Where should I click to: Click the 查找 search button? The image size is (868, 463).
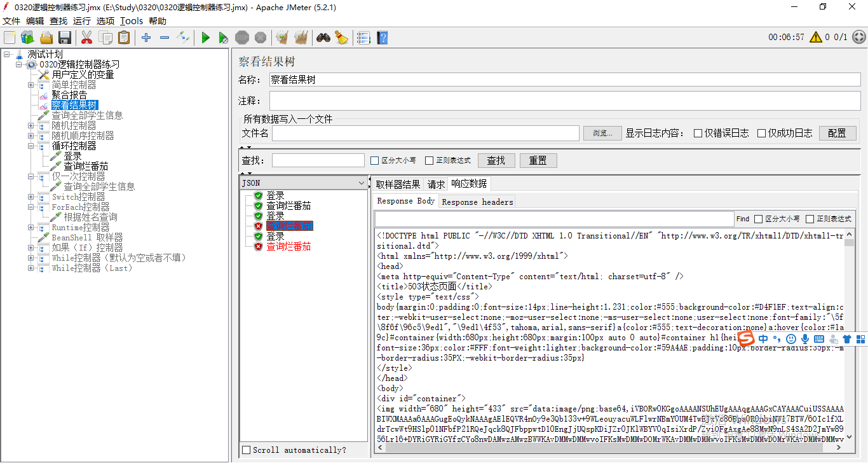pos(496,160)
